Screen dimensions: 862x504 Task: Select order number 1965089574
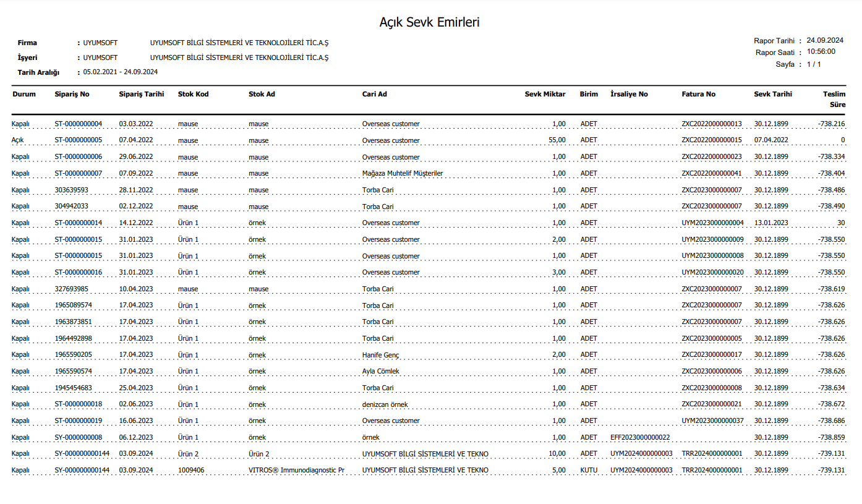73,305
